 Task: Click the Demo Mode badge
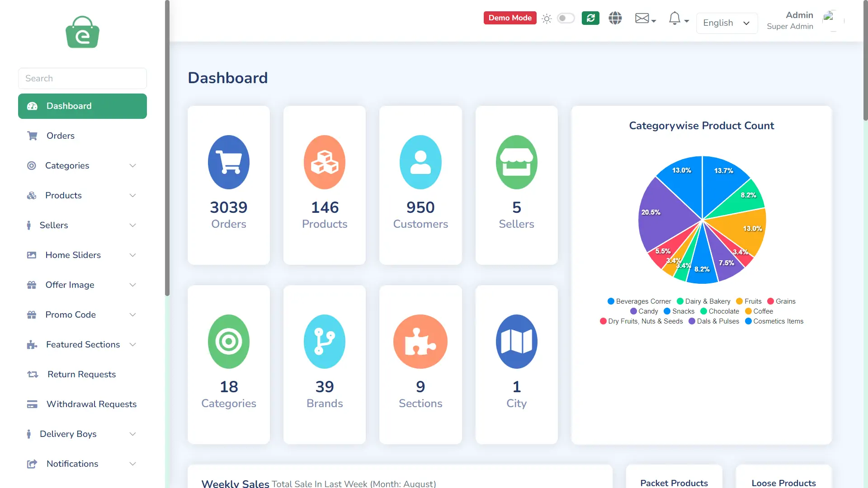click(510, 18)
